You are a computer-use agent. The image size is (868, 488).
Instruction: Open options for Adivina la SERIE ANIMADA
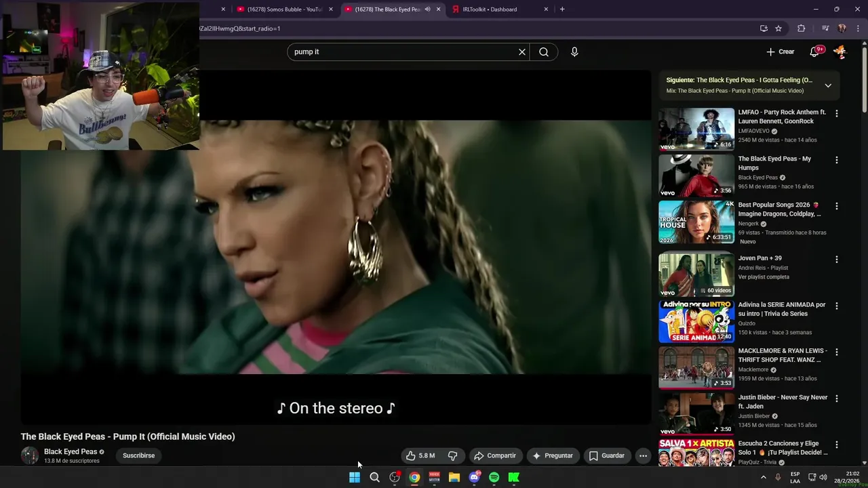pyautogui.click(x=836, y=306)
